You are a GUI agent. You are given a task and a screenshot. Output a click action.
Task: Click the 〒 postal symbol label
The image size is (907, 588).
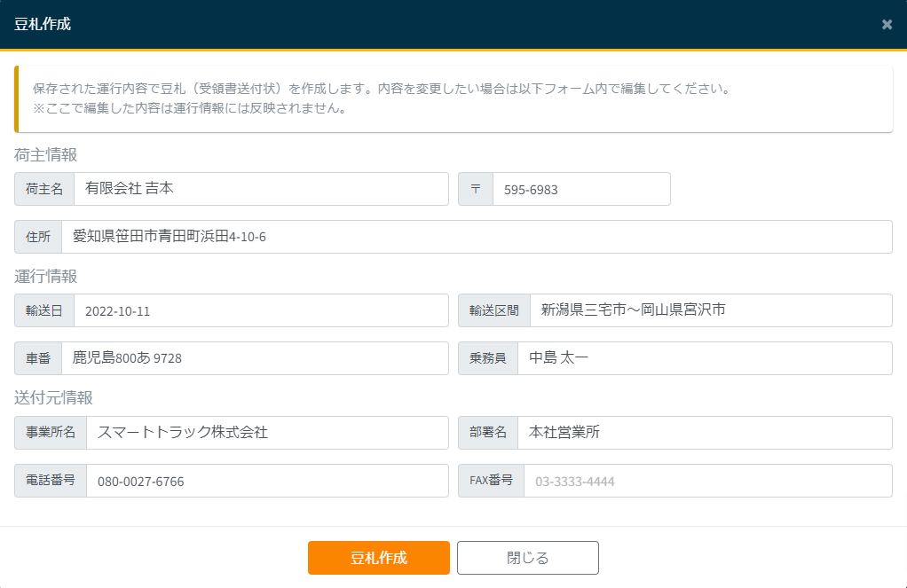click(x=476, y=189)
